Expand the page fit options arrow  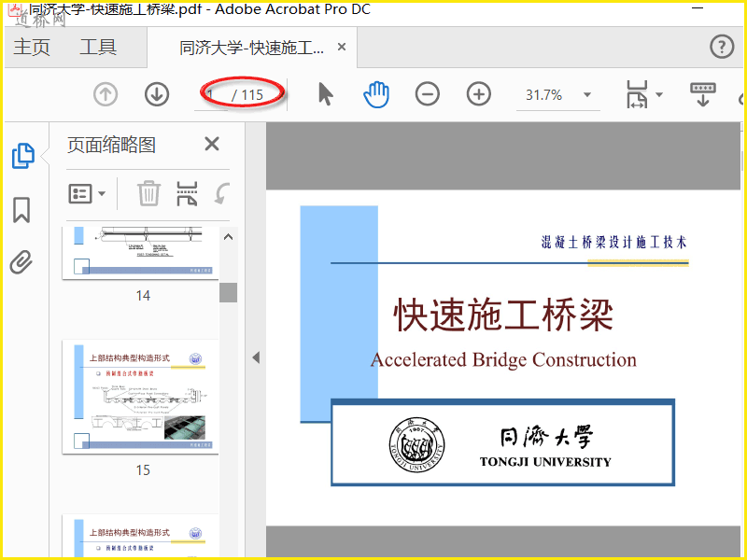coord(659,94)
